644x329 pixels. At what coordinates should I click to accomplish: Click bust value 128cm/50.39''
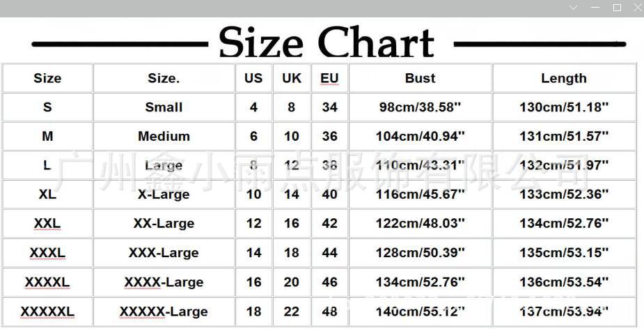(420, 252)
